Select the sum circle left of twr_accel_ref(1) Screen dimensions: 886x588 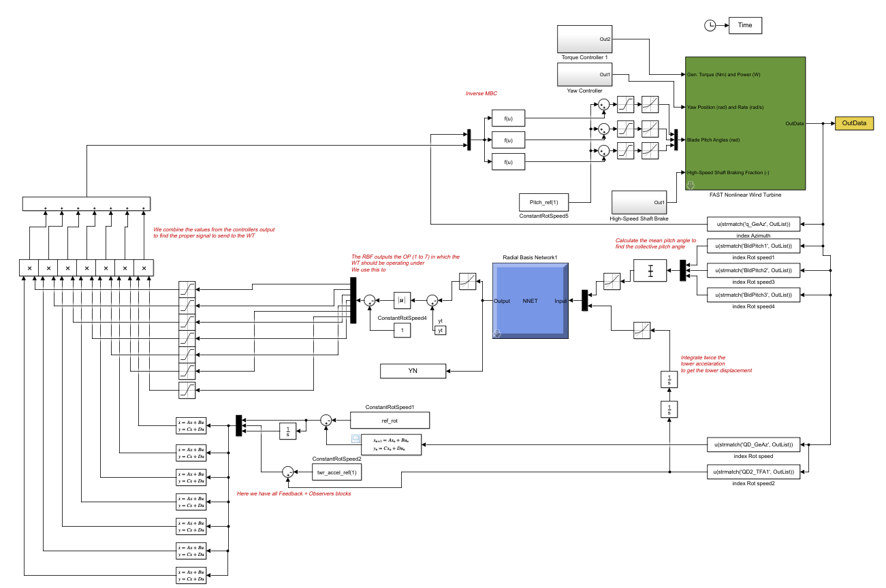pyautogui.click(x=288, y=472)
